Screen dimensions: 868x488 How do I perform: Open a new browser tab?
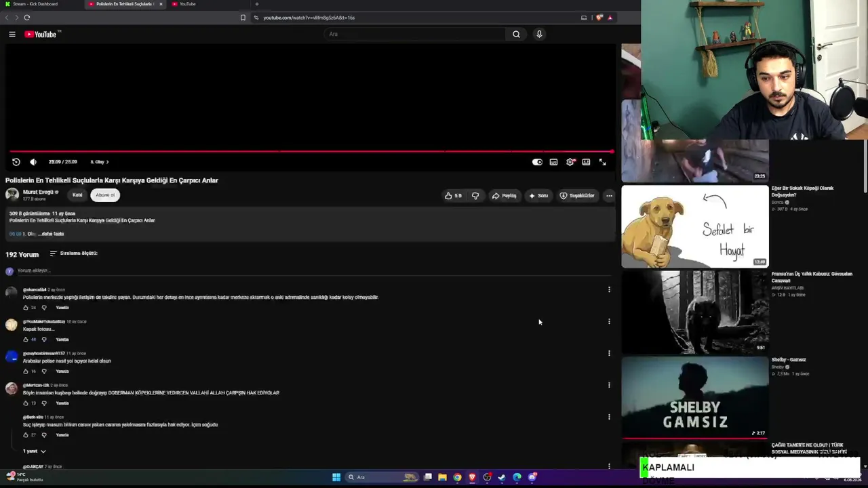click(x=256, y=4)
